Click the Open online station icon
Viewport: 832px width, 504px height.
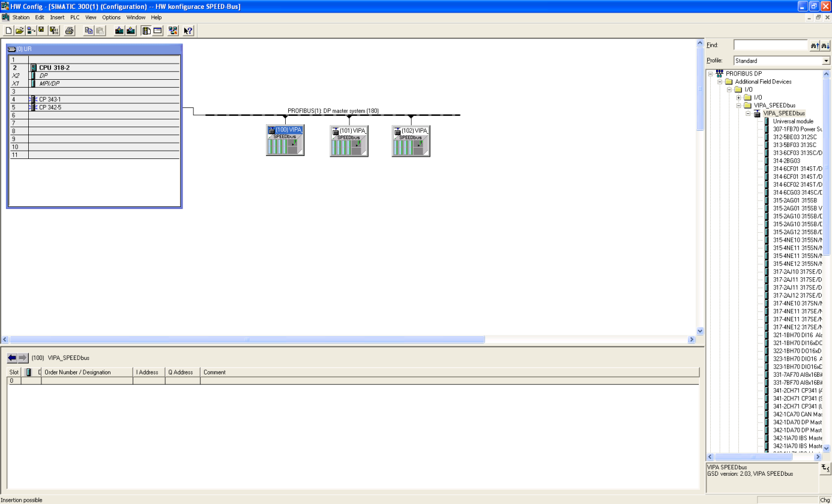coord(31,30)
